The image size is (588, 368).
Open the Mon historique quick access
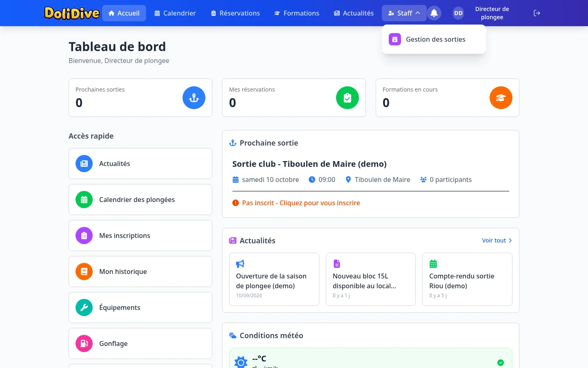coord(140,272)
